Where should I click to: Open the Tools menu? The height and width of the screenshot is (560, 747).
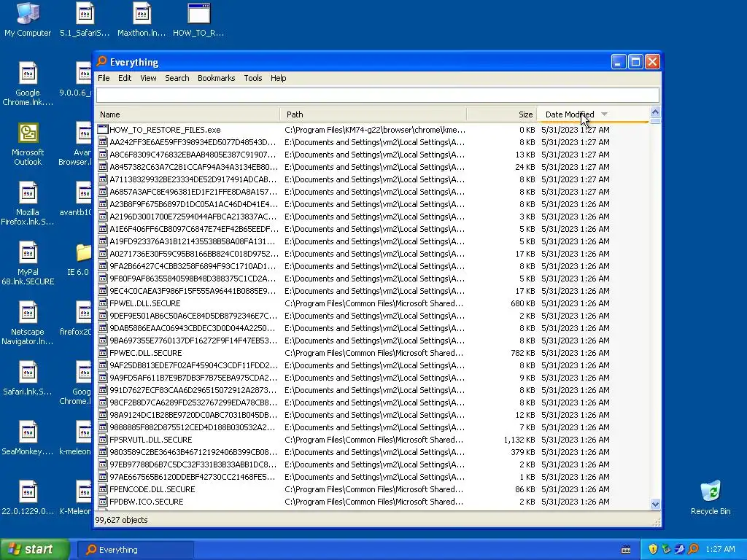(x=253, y=78)
